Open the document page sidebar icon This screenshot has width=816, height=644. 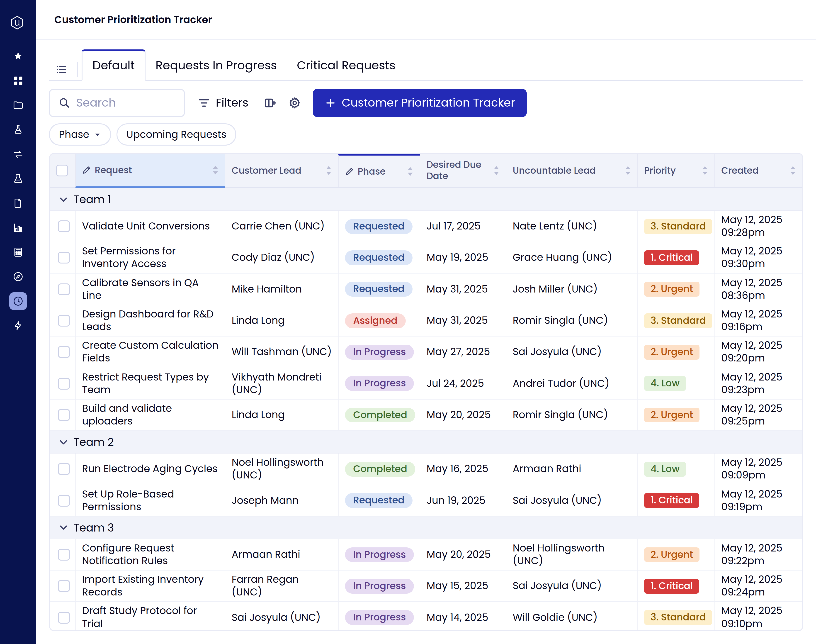click(x=18, y=203)
